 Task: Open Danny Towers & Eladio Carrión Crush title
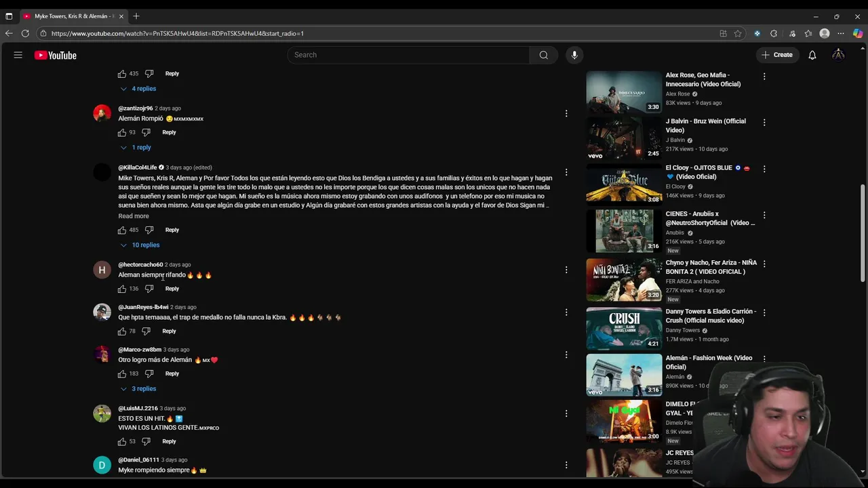click(x=711, y=316)
